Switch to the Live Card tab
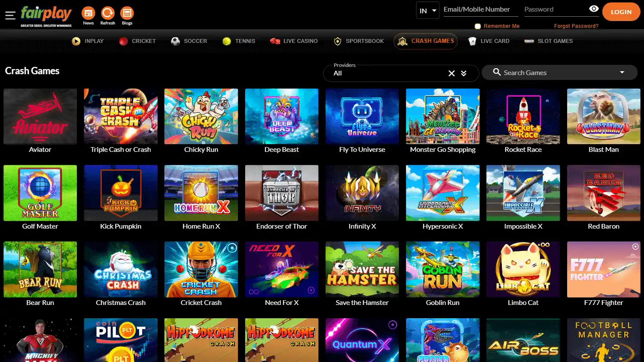This screenshot has height=362, width=644. [489, 41]
